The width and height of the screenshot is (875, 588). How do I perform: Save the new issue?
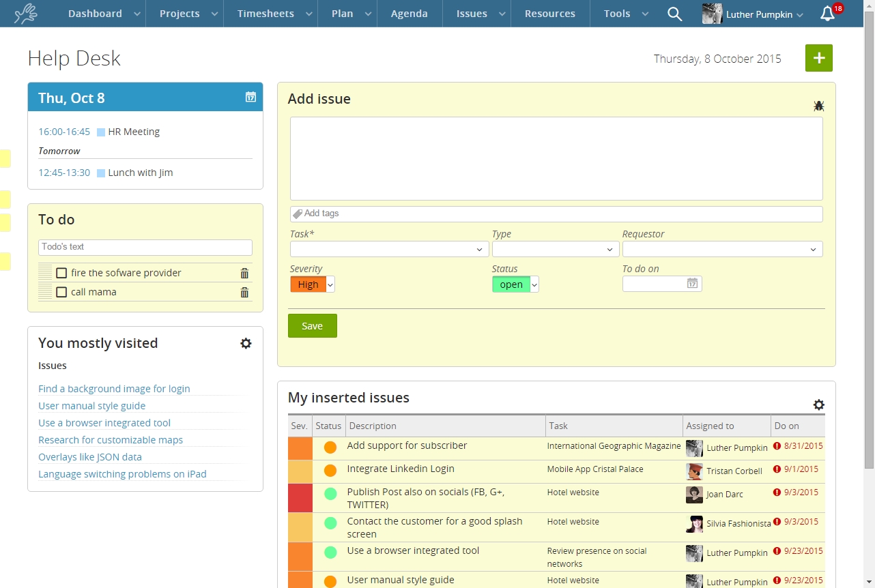(312, 325)
